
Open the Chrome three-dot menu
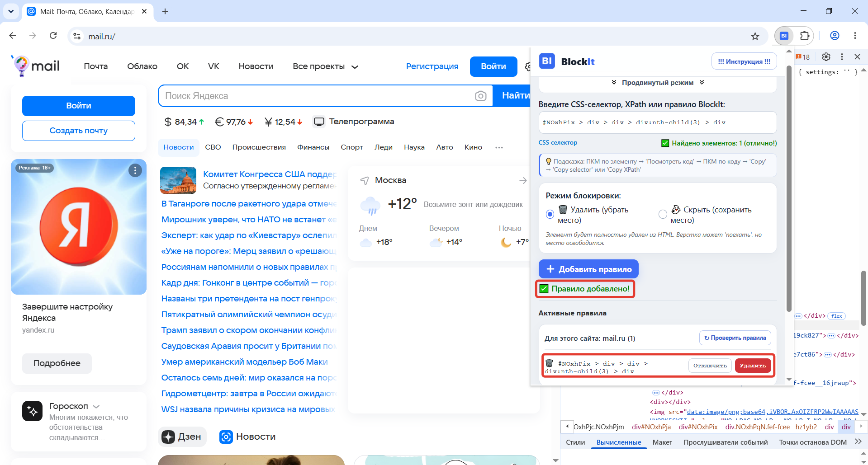pos(855,36)
